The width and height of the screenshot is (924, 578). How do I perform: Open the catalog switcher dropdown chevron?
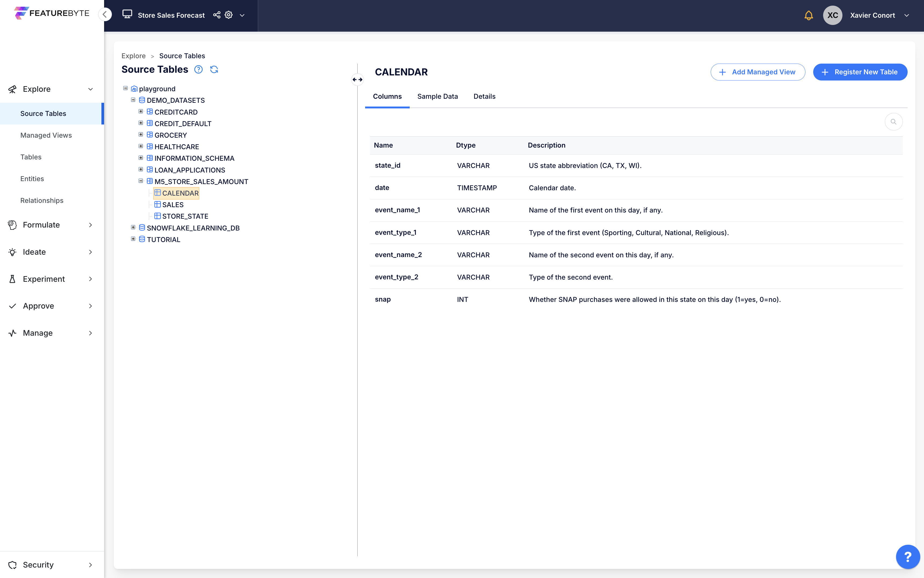(242, 15)
